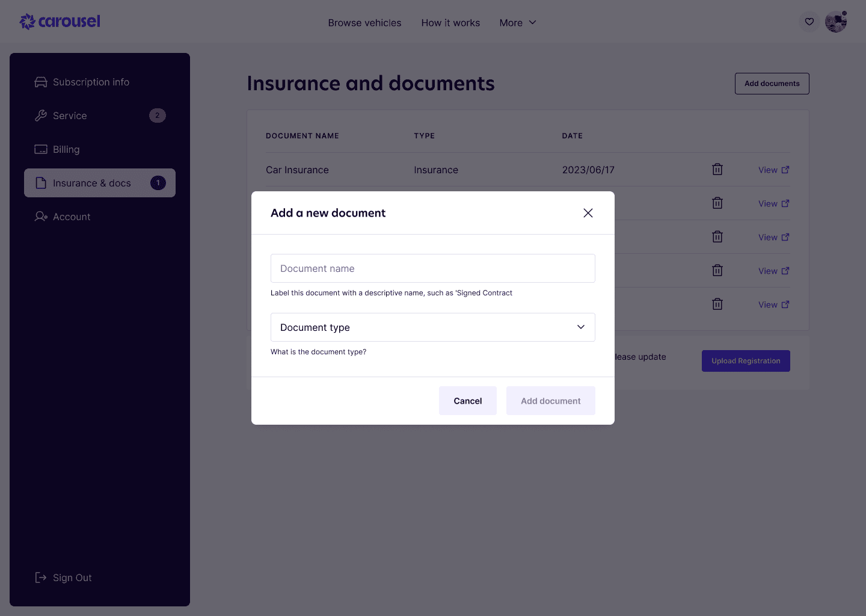Go to Browse vehicles
The height and width of the screenshot is (616, 866).
coord(364,23)
